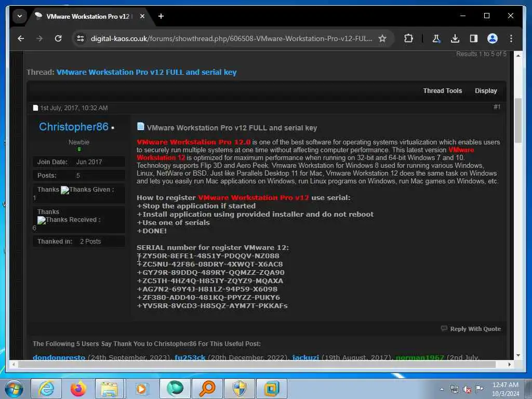Open the VMware taskbar icon

pyautogui.click(x=271, y=389)
